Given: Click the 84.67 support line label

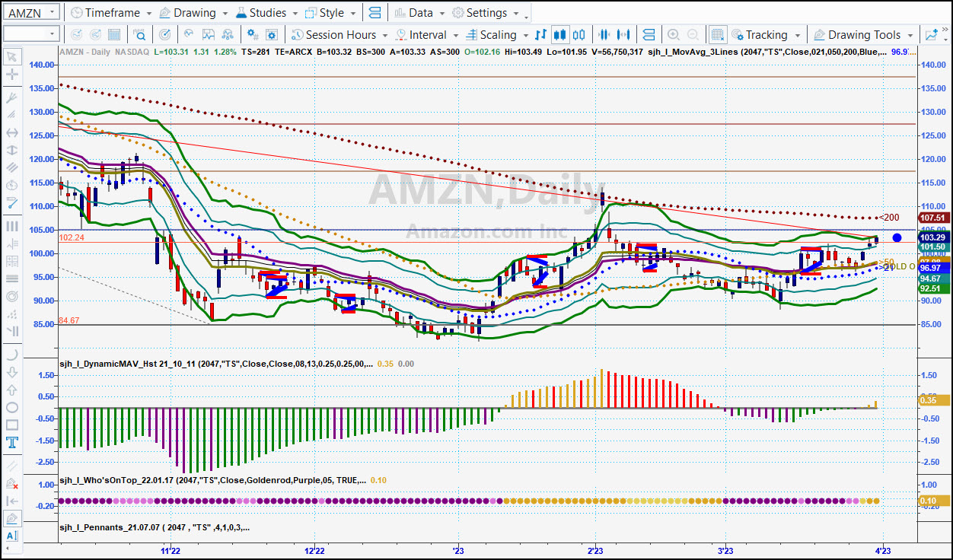Looking at the screenshot, I should coord(69,320).
